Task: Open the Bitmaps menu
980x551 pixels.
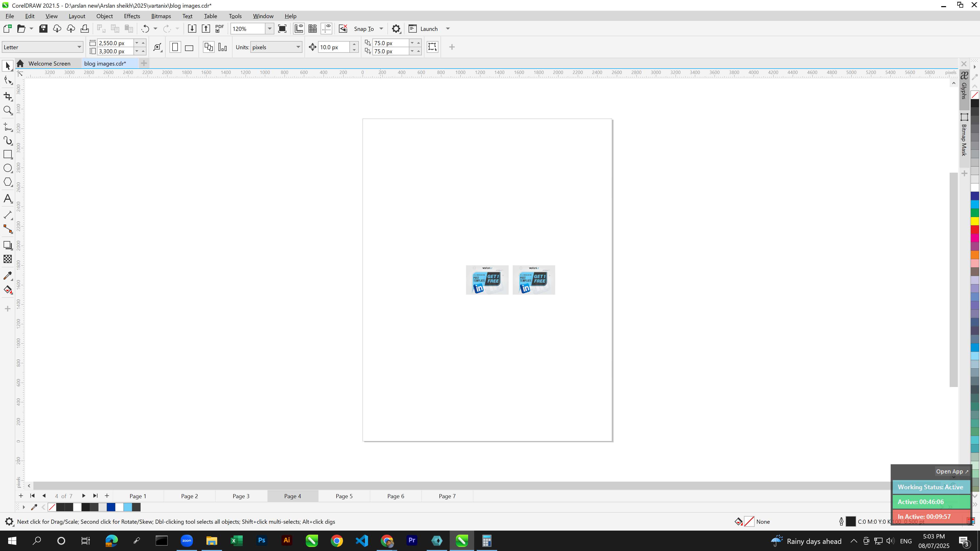Action: click(161, 16)
